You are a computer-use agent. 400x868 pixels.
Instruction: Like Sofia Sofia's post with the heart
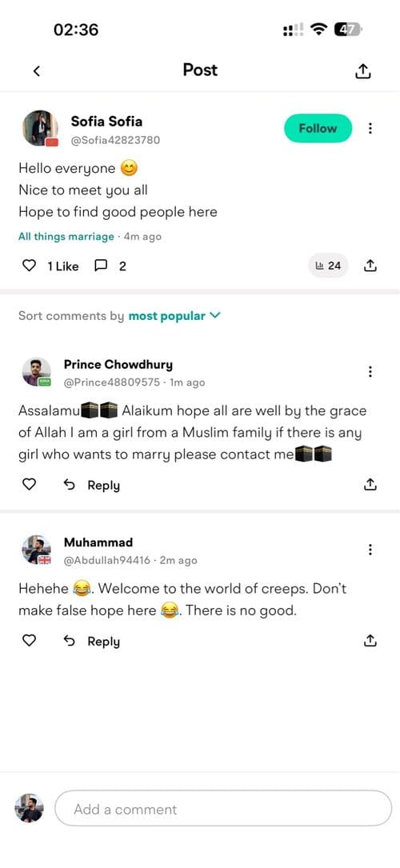coord(29,266)
